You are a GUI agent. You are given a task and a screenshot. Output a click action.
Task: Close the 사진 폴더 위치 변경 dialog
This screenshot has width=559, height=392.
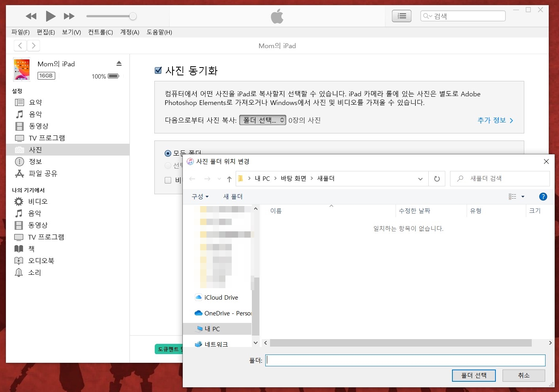[x=546, y=161]
